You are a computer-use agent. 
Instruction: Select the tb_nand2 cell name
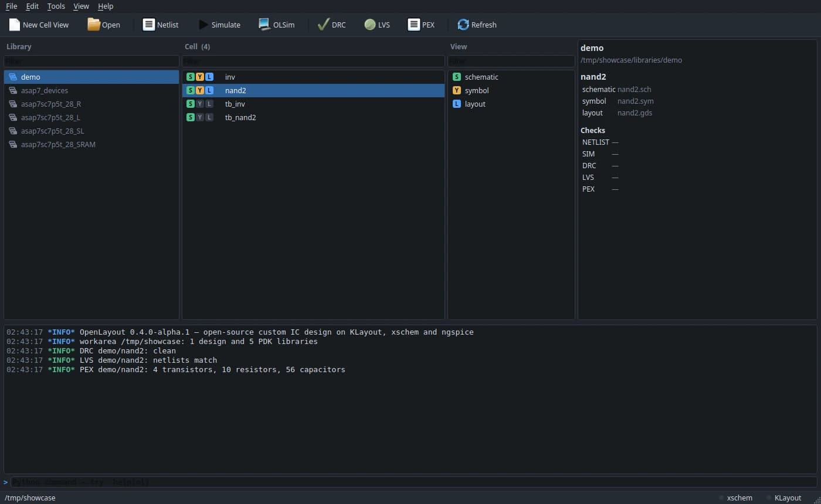[240, 117]
